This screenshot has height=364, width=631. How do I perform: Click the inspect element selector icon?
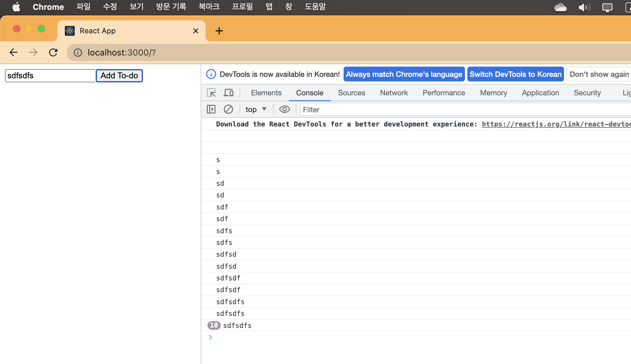click(x=211, y=93)
